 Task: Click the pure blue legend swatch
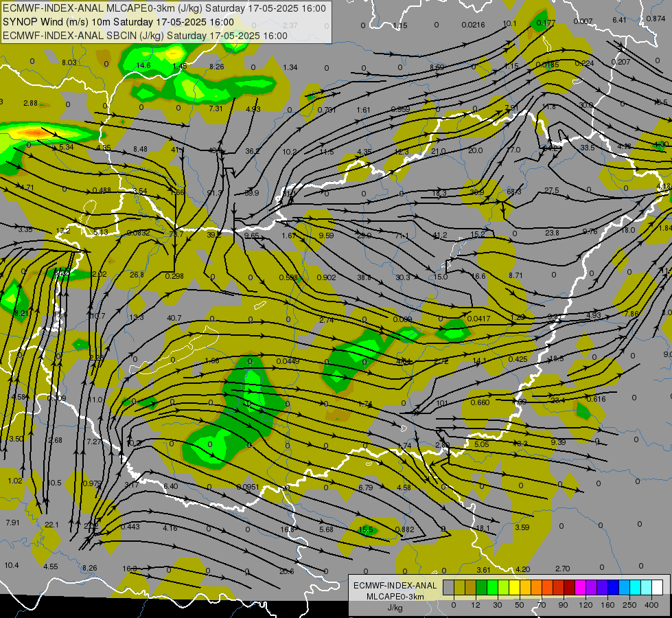[x=614, y=587]
